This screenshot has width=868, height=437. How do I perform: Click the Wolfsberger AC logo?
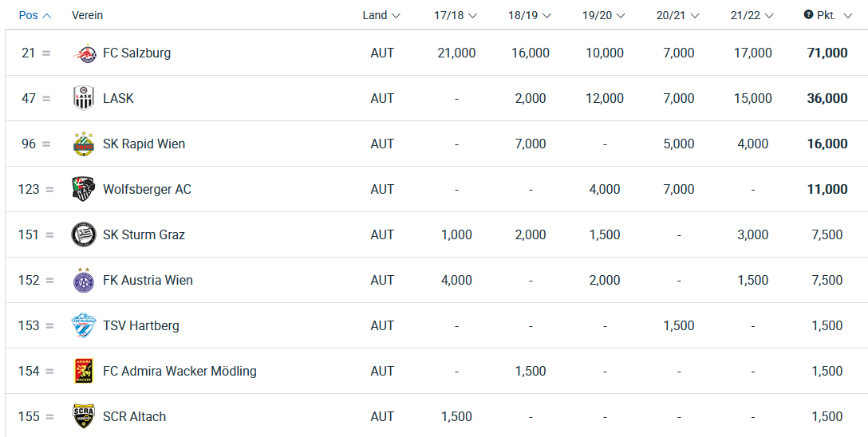84,189
